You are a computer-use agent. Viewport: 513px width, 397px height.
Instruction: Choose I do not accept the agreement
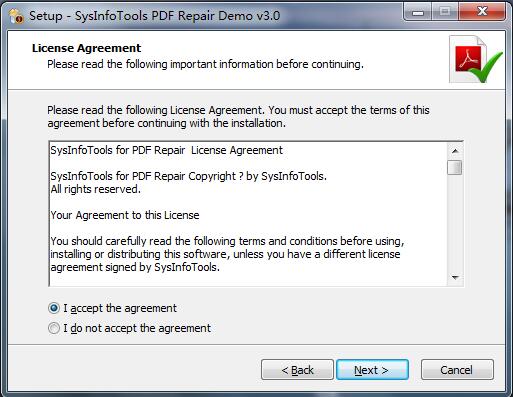tap(54, 328)
